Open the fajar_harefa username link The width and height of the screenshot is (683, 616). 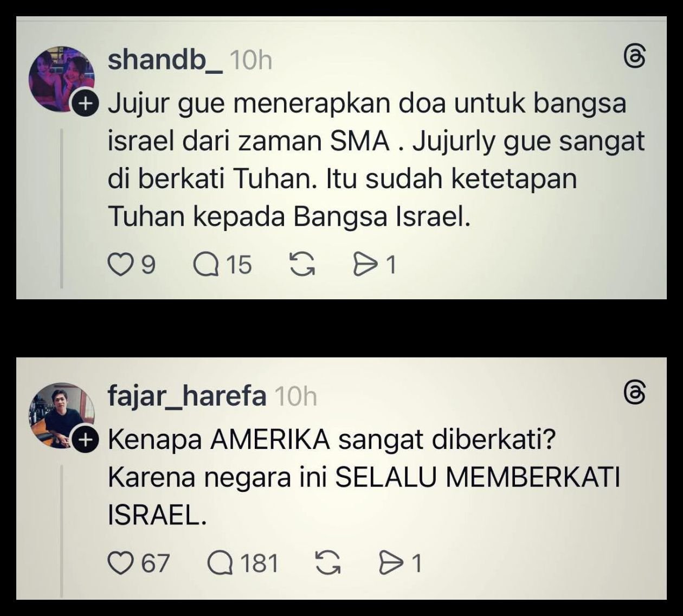(187, 396)
